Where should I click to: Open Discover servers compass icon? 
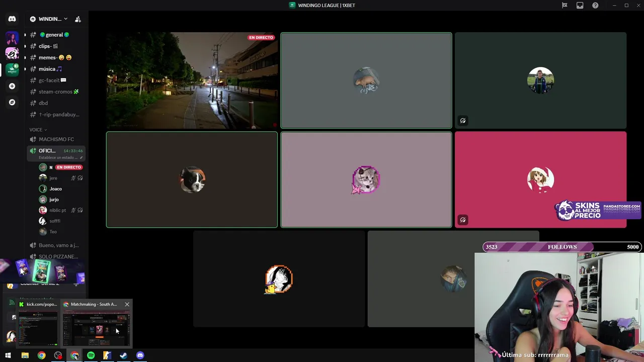point(12,102)
